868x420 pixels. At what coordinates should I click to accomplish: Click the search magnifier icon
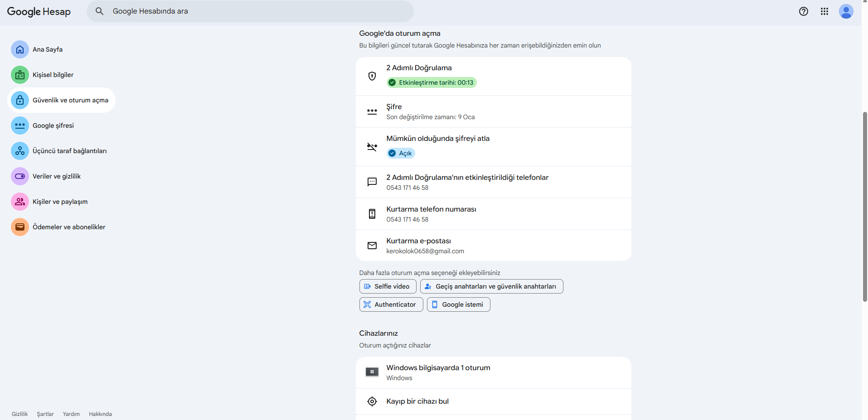pyautogui.click(x=99, y=11)
